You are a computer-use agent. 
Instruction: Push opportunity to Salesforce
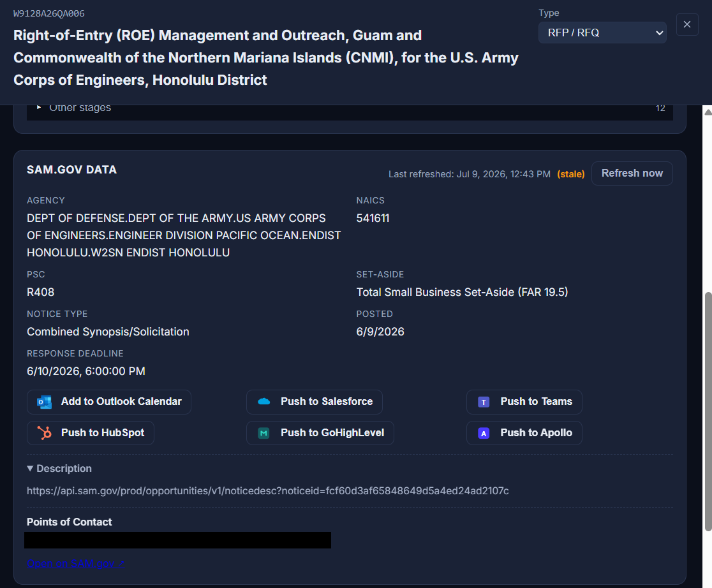pyautogui.click(x=315, y=402)
